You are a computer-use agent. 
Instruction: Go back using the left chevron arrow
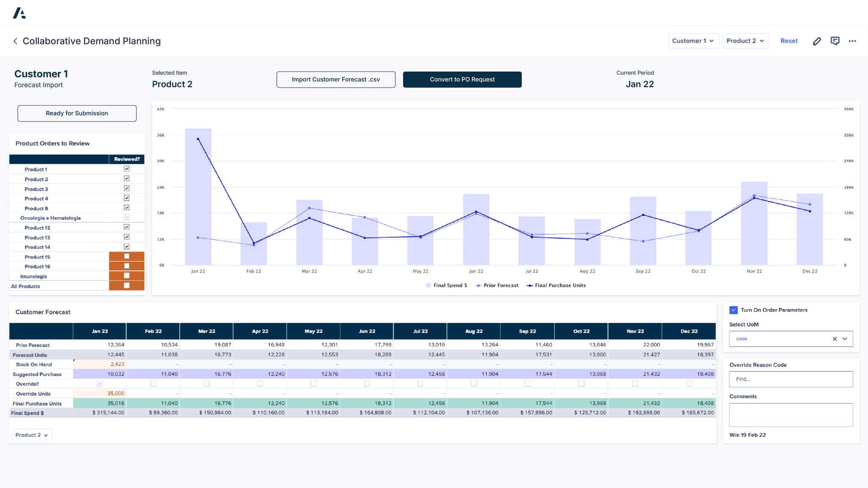[15, 41]
